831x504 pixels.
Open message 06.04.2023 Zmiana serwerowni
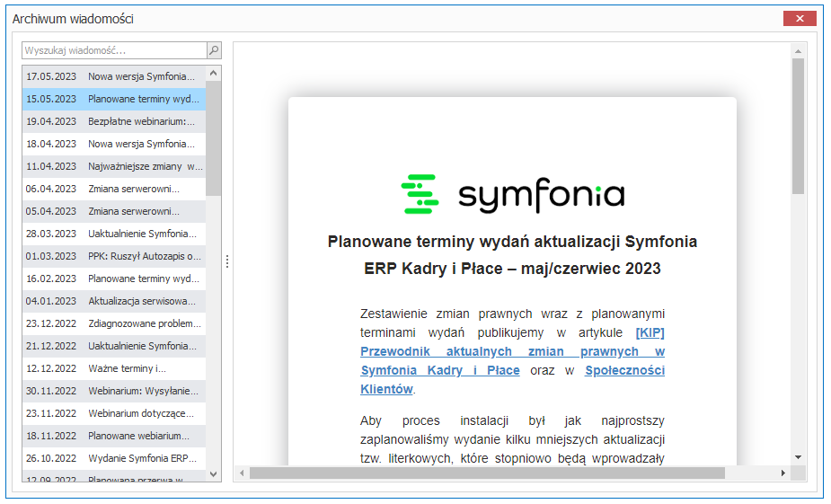114,189
